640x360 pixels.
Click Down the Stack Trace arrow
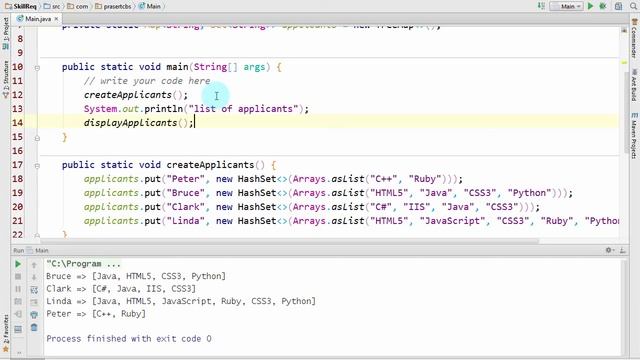tap(34, 278)
